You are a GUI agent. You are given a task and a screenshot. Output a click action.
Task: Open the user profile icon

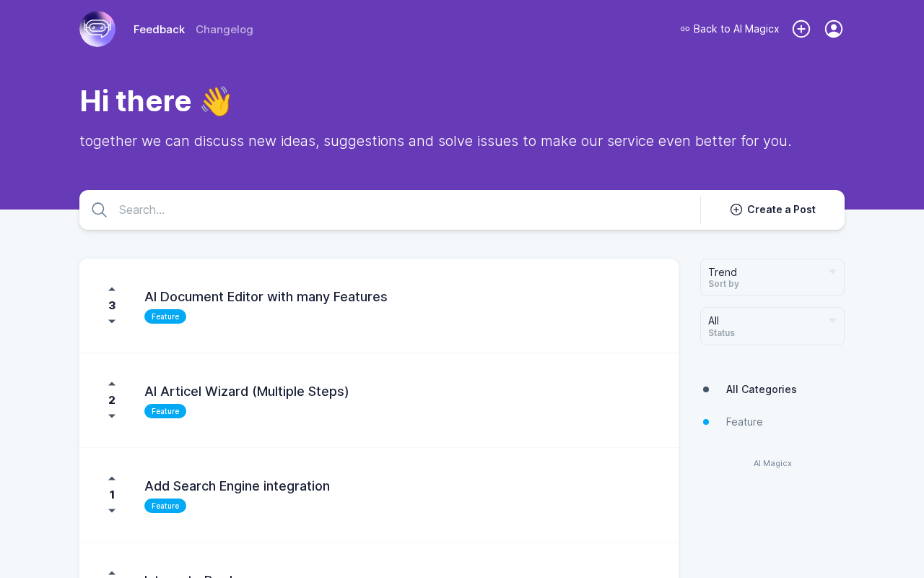[x=834, y=29]
